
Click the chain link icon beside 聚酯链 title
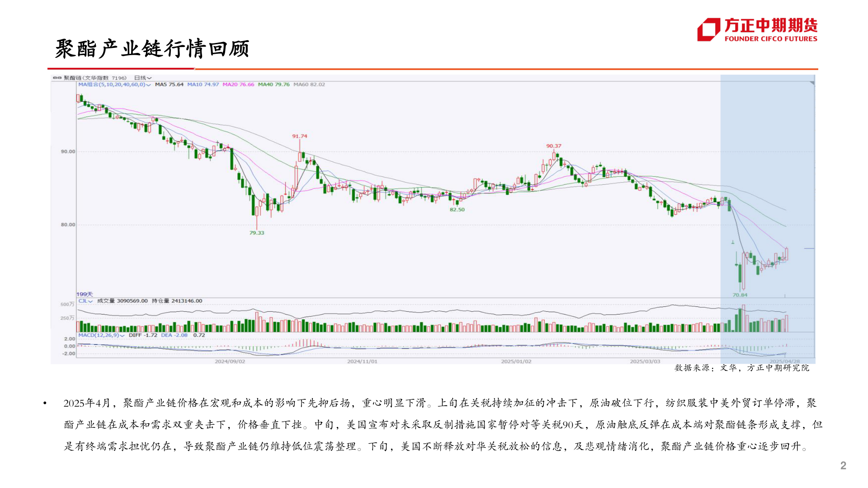click(x=58, y=78)
